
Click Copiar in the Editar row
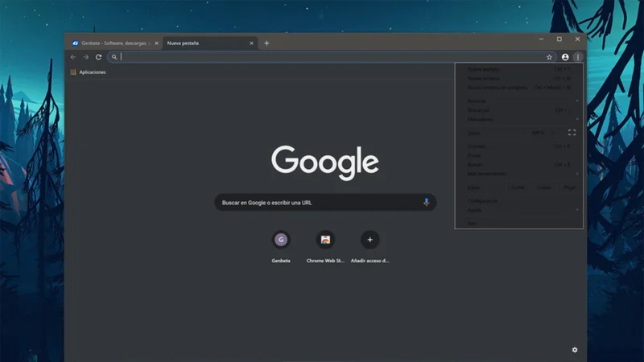coord(544,187)
